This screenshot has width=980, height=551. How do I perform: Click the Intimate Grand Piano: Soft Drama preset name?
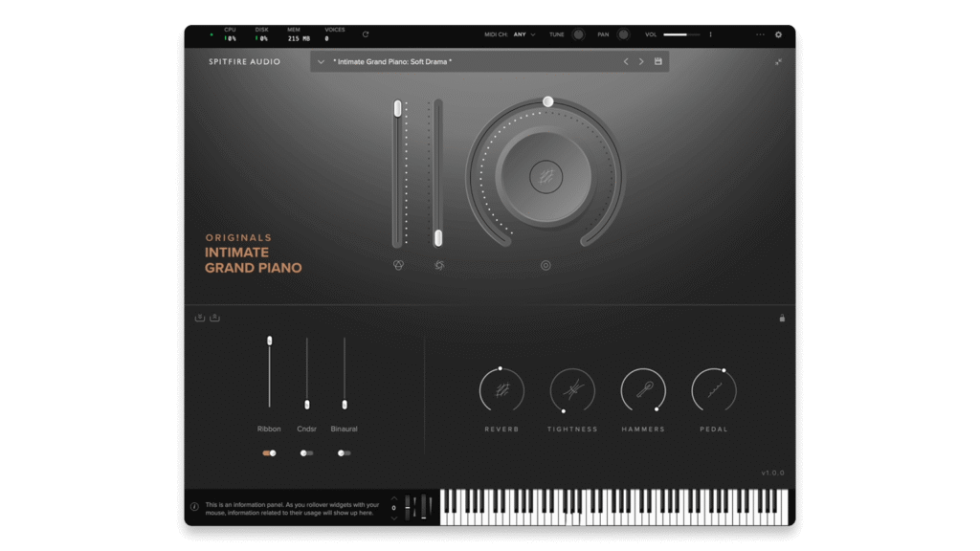pos(392,62)
